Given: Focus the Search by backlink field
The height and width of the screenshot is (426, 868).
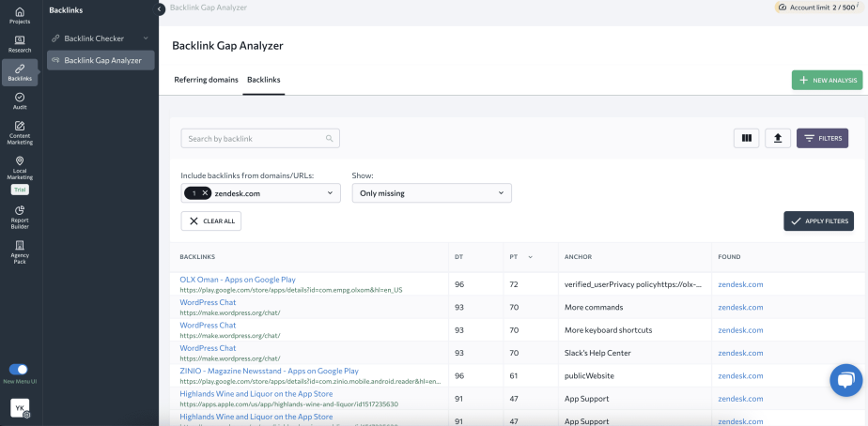Looking at the screenshot, I should (260, 138).
